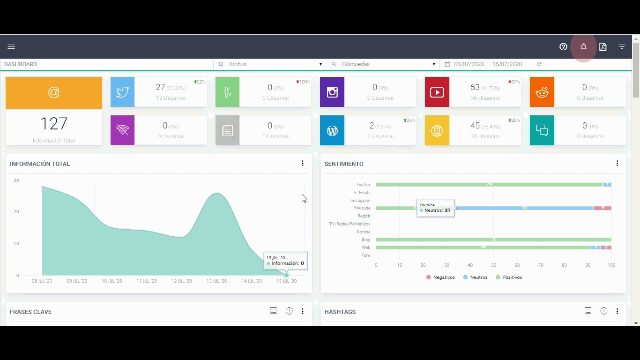Click the export report document icon
The height and width of the screenshot is (360, 640).
pyautogui.click(x=603, y=47)
